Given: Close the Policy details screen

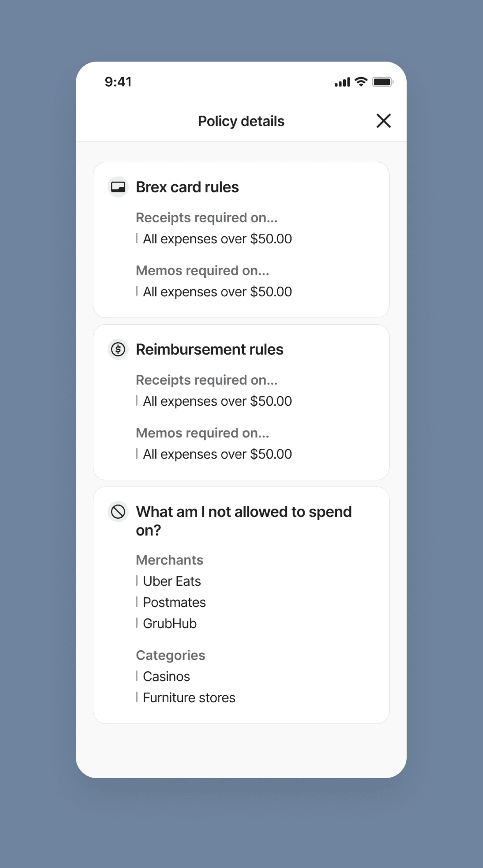Looking at the screenshot, I should (x=383, y=121).
